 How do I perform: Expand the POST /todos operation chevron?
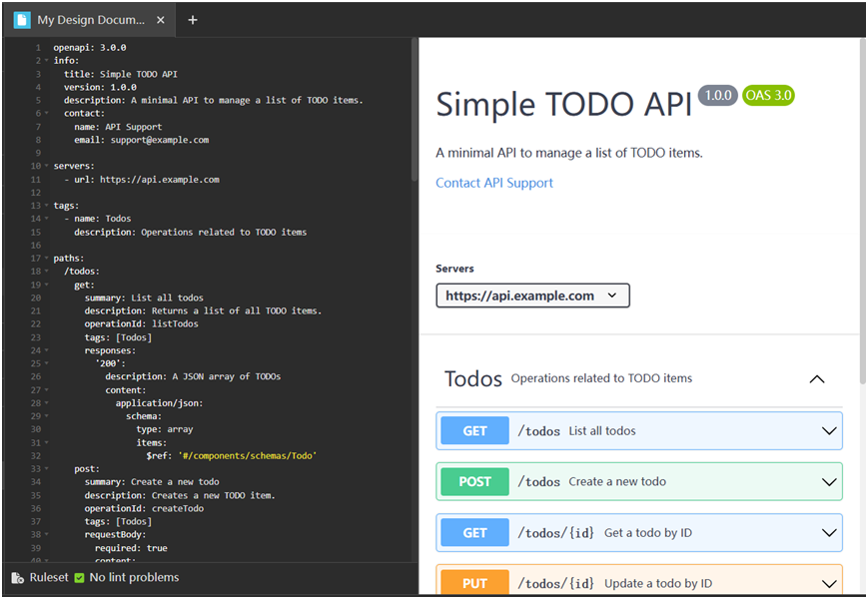tap(829, 482)
